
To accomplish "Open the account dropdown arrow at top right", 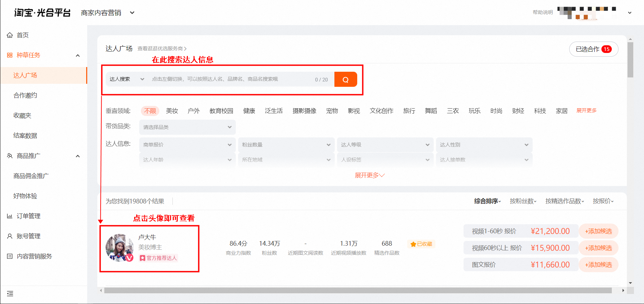I will click(x=630, y=13).
